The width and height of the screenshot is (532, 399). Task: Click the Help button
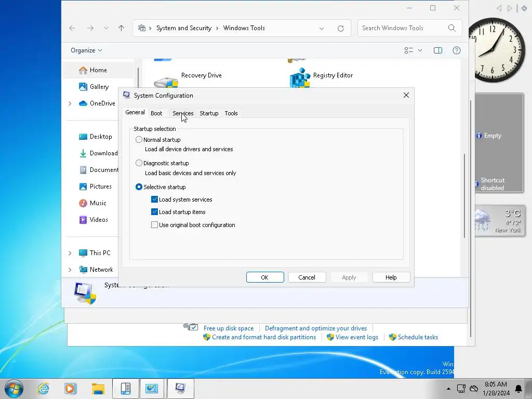click(x=391, y=277)
